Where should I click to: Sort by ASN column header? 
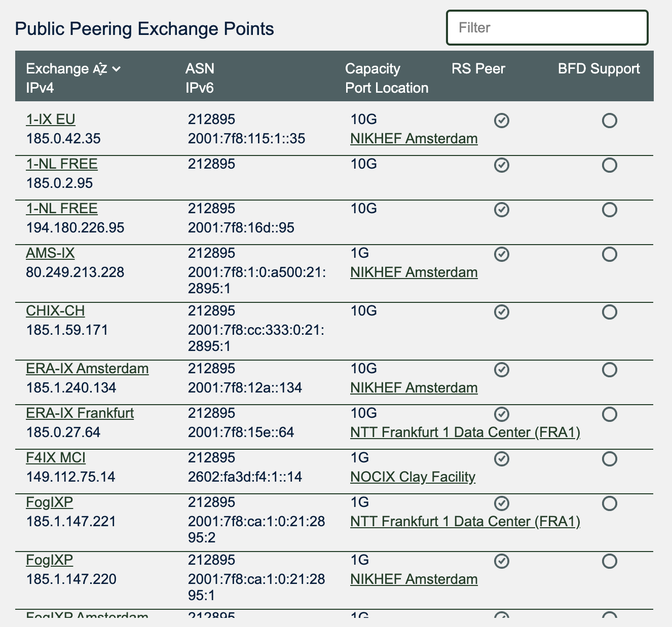tap(200, 68)
